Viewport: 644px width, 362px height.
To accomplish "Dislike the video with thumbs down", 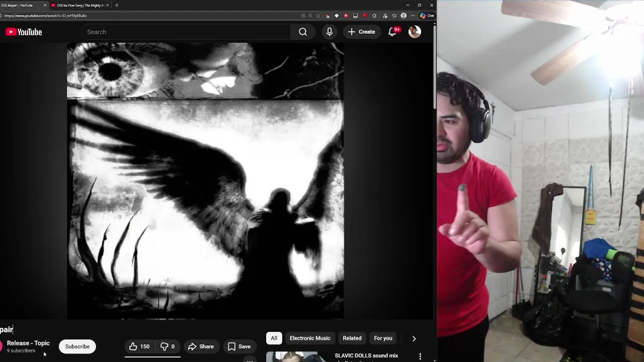I will [168, 346].
